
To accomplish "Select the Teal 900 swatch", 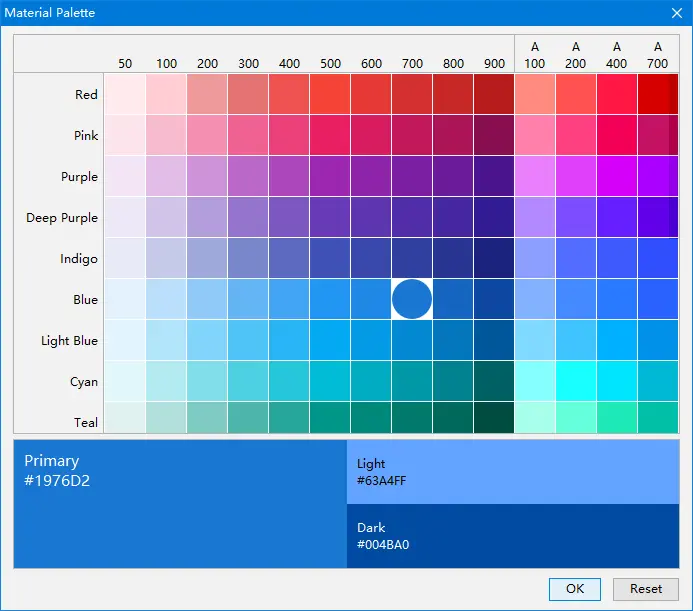I will click(494, 417).
